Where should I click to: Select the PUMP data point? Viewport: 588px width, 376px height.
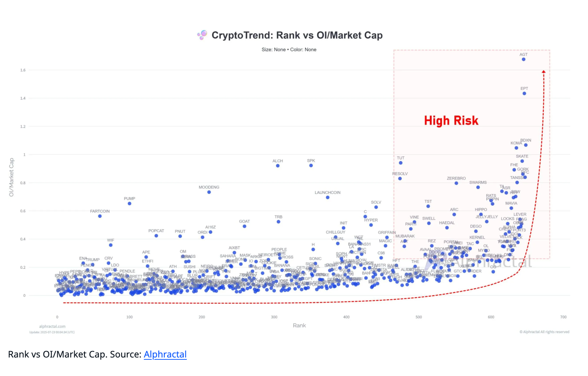(x=129, y=203)
